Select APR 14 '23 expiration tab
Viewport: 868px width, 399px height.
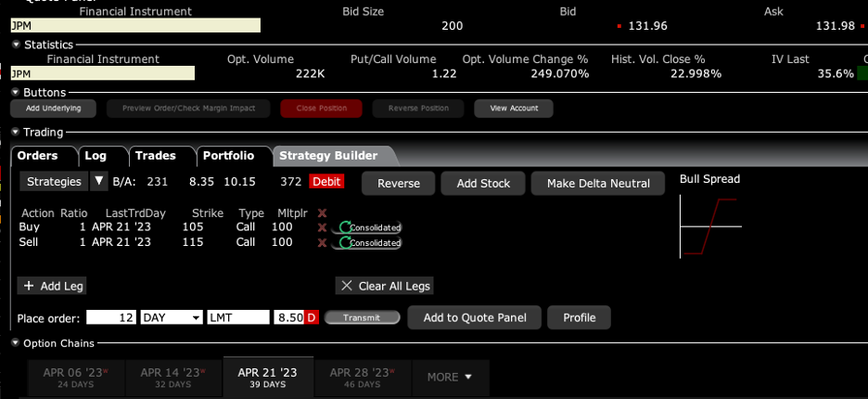(173, 378)
